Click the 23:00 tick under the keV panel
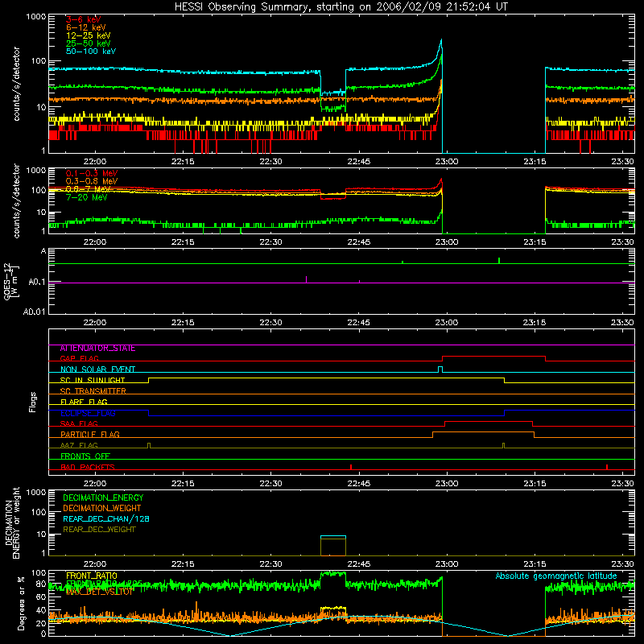The height and width of the screenshot is (644, 644). click(x=447, y=162)
